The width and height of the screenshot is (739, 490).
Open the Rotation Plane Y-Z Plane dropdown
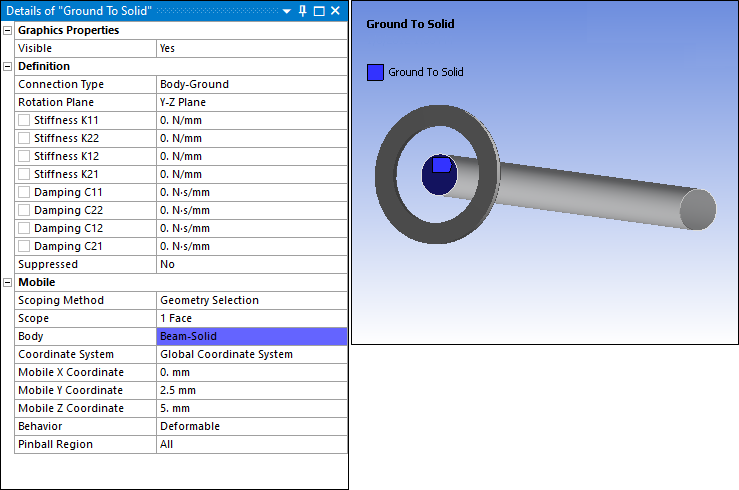(251, 103)
